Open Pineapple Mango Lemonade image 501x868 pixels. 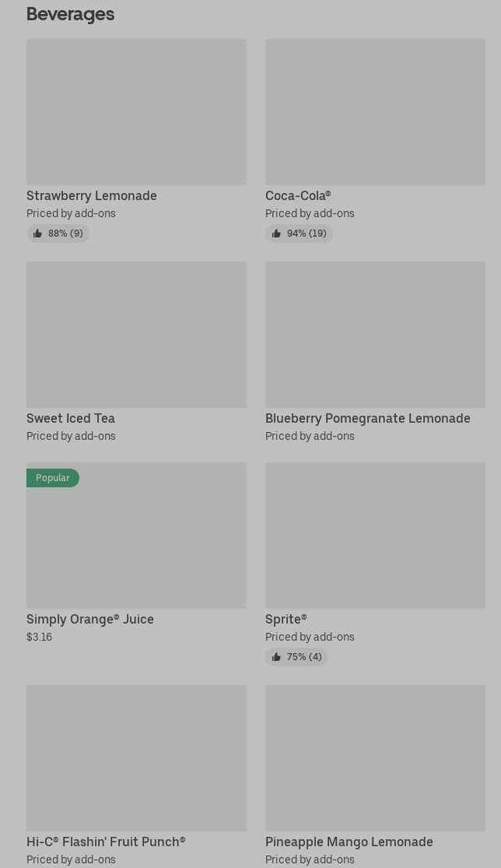tap(375, 758)
